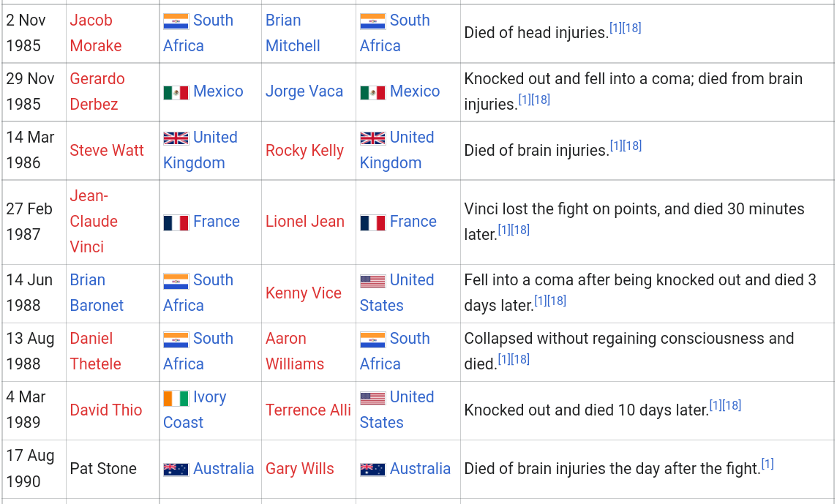Click the Australia flag right of Gary Wills
Viewport: 837px width, 504px height.
[372, 470]
